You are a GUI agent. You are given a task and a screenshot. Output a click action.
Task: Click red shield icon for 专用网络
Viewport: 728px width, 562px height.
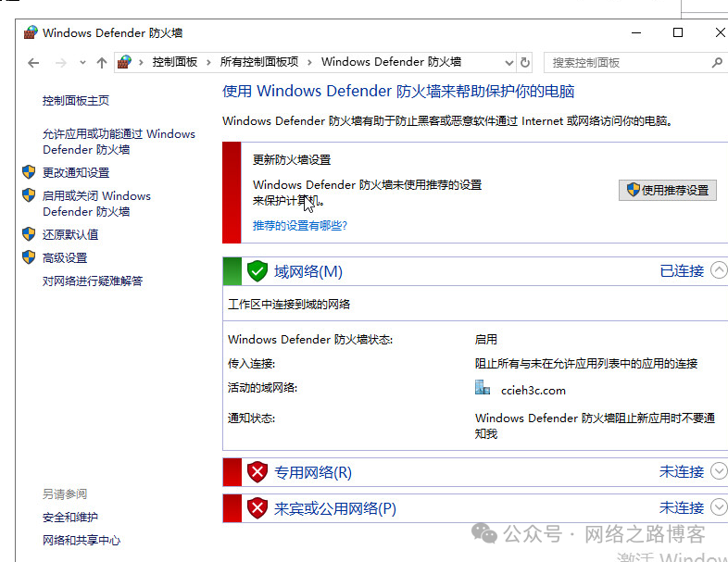pos(257,472)
